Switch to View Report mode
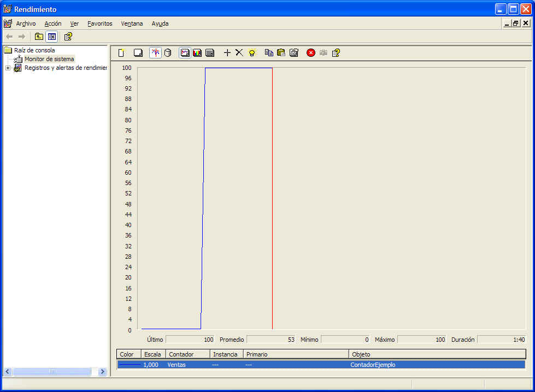 pos(209,53)
